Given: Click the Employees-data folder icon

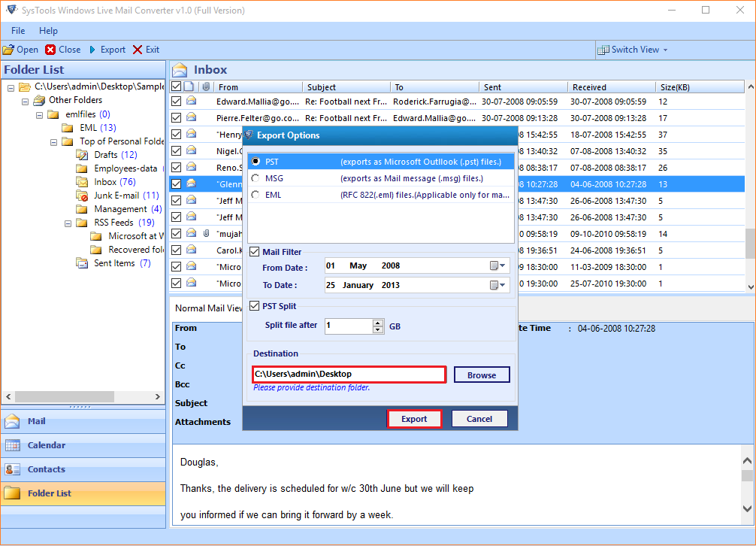Looking at the screenshot, I should tap(82, 168).
